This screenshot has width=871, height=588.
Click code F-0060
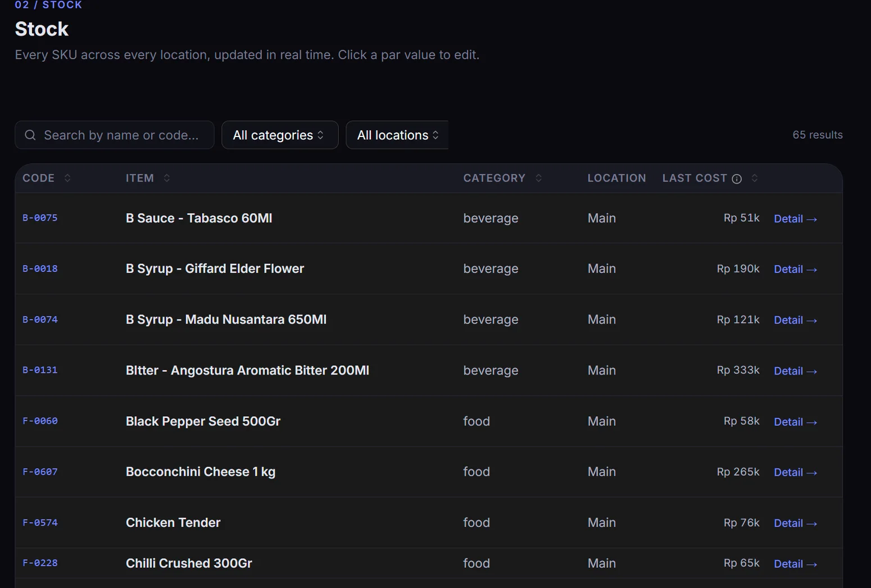pos(40,421)
